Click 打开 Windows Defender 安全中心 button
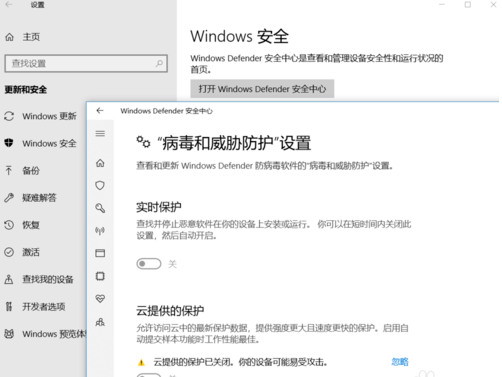The width and height of the screenshot is (502, 377). point(262,89)
